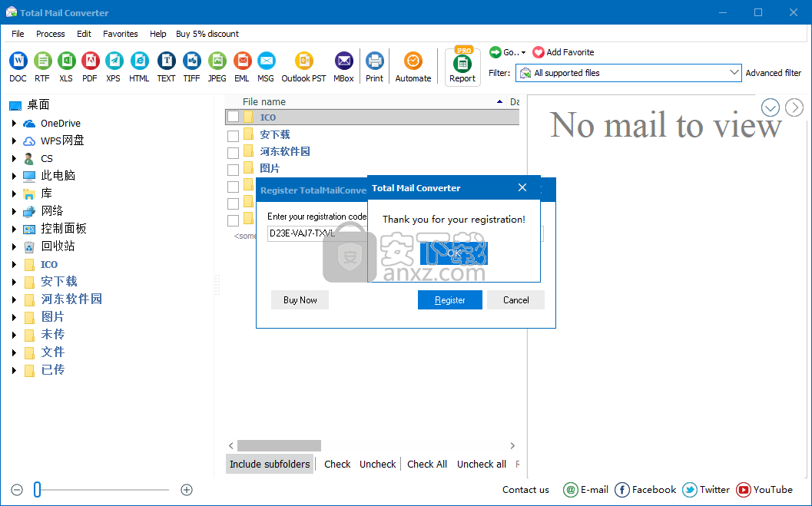
Task: Open the Edit menu
Action: (84, 34)
